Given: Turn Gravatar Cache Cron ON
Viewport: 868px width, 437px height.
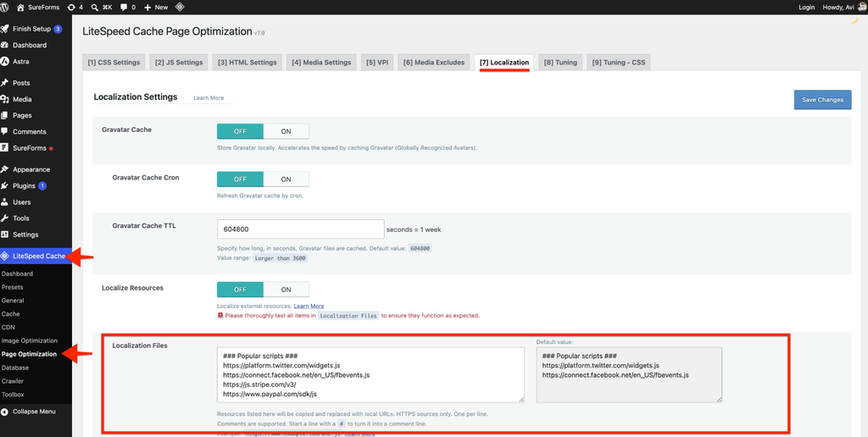Looking at the screenshot, I should coord(286,180).
